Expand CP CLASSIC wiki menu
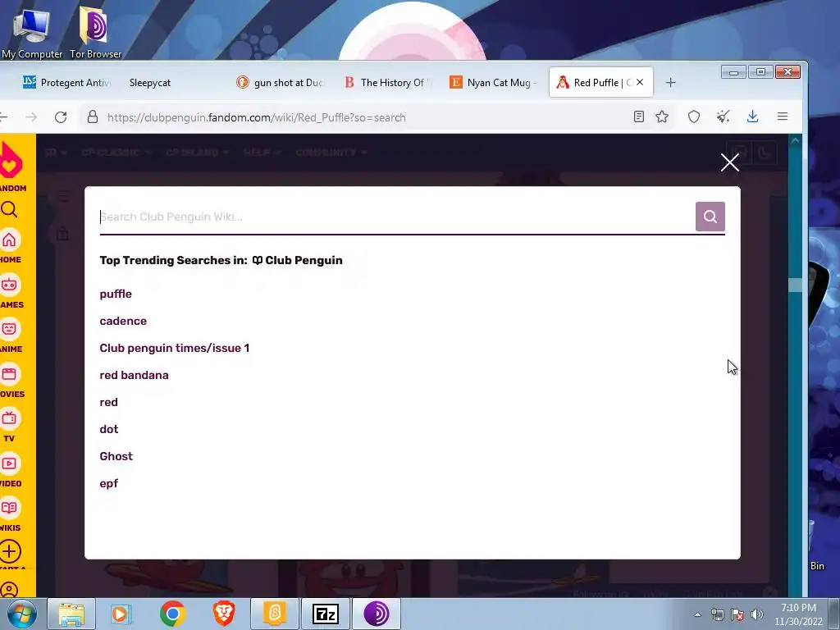840x630 pixels. 116,153
